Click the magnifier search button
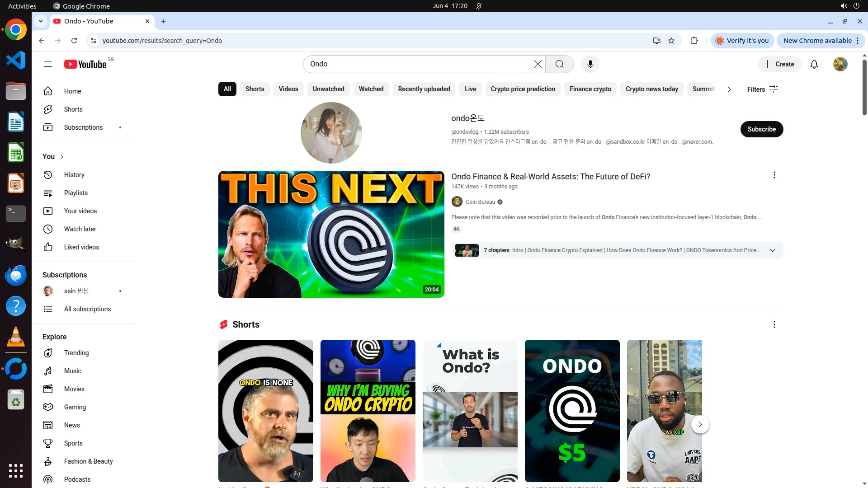Viewport: 868px width, 488px height. pos(559,64)
